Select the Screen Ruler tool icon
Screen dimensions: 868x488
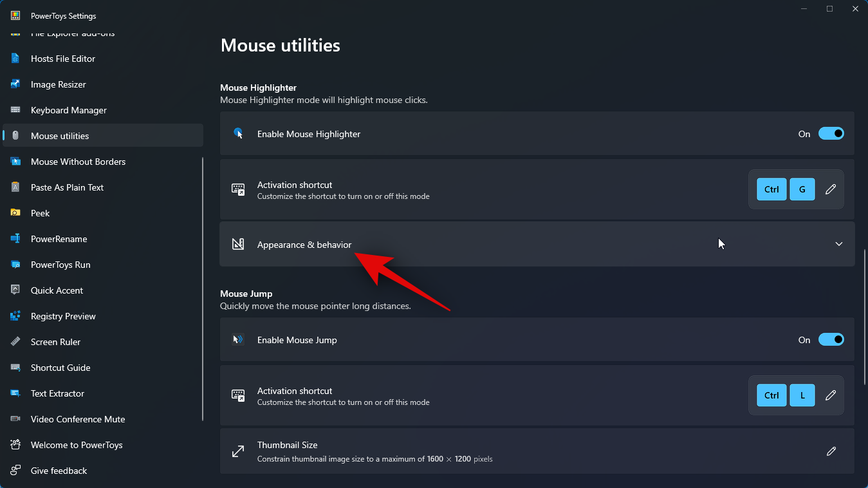pos(14,342)
